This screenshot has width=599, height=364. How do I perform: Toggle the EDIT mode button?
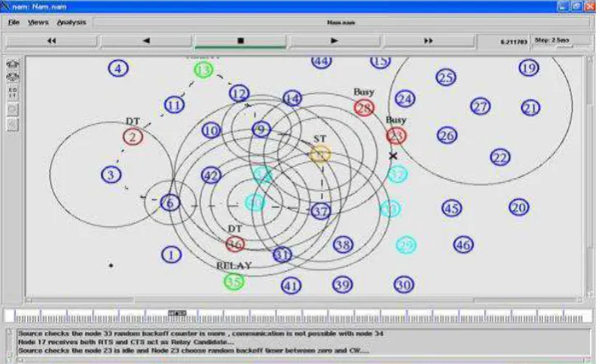(x=12, y=93)
